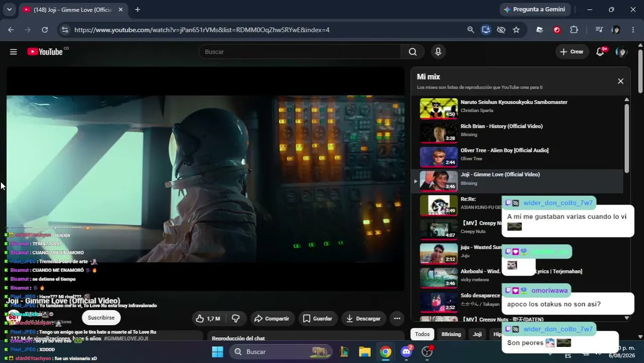The height and width of the screenshot is (363, 644).
Task: Open the Extensions puzzle icon
Action: [x=574, y=30]
